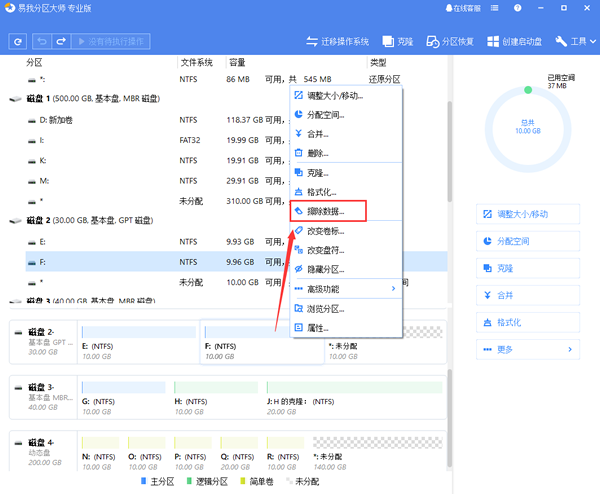Choose 分配空间 in the context menu
The width and height of the screenshot is (600, 494).
(346, 114)
